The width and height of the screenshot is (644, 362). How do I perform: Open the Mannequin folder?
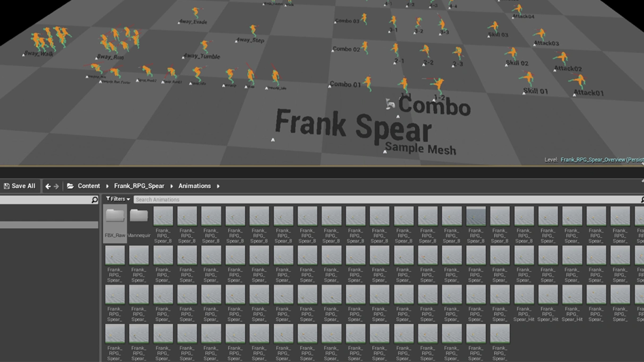[139, 217]
